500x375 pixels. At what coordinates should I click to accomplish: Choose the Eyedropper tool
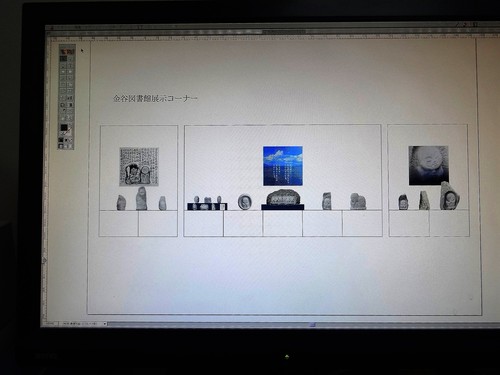click(63, 110)
